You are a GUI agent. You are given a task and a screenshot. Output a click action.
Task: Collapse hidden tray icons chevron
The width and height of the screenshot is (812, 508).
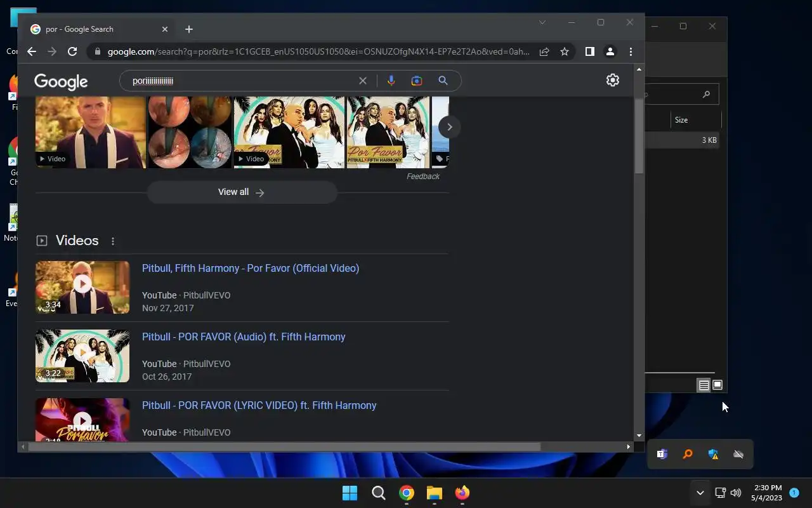(x=700, y=493)
